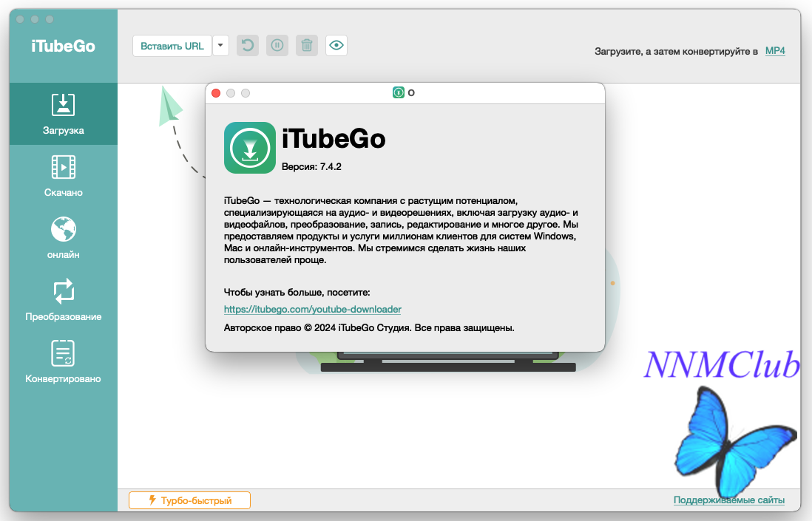The image size is (812, 521).
Task: Click the resume all circular arrow icon
Action: [x=248, y=46]
